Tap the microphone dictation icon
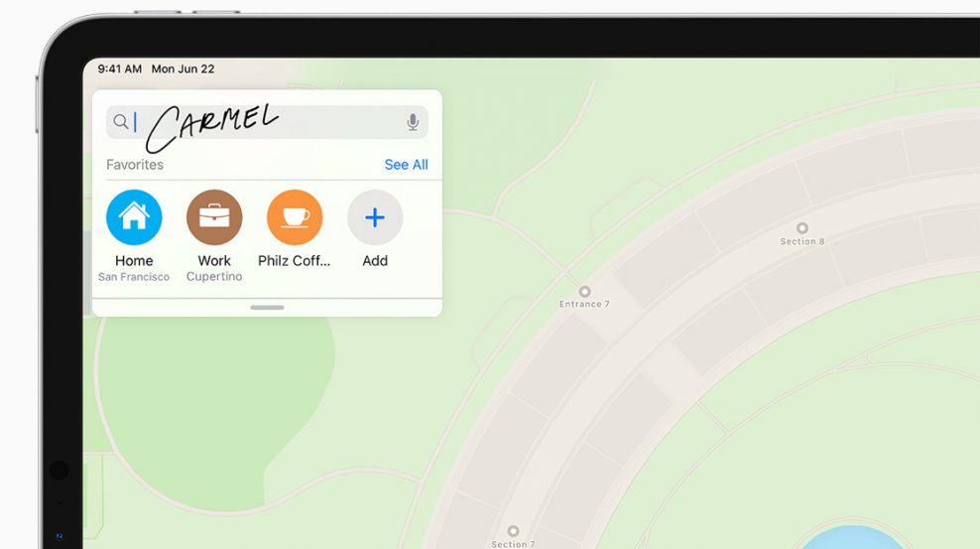 tap(413, 122)
